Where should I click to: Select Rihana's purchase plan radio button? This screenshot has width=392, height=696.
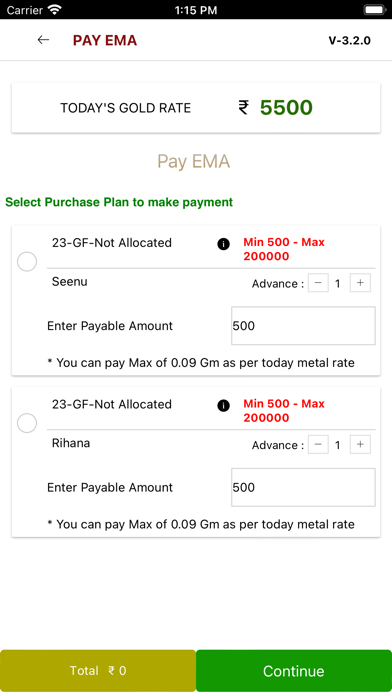27,423
